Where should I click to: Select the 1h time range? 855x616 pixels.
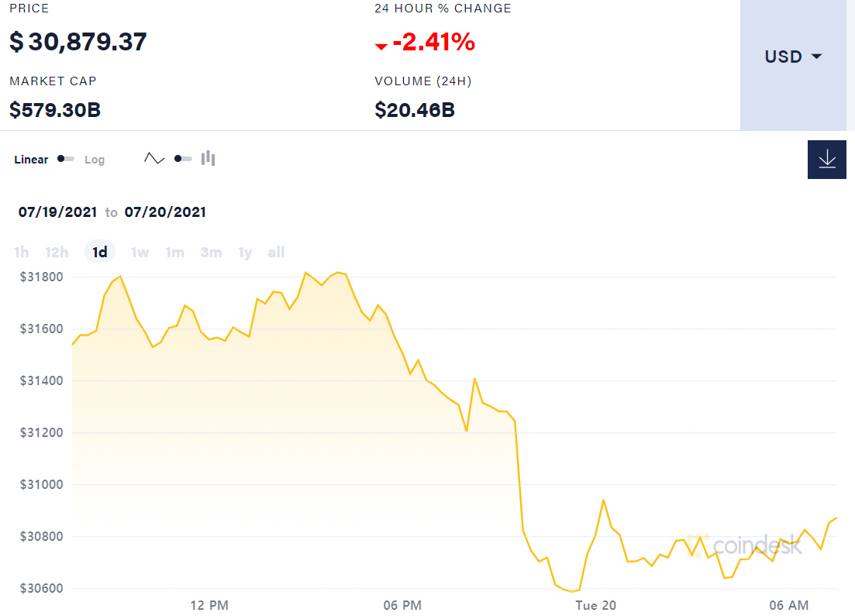click(x=22, y=252)
